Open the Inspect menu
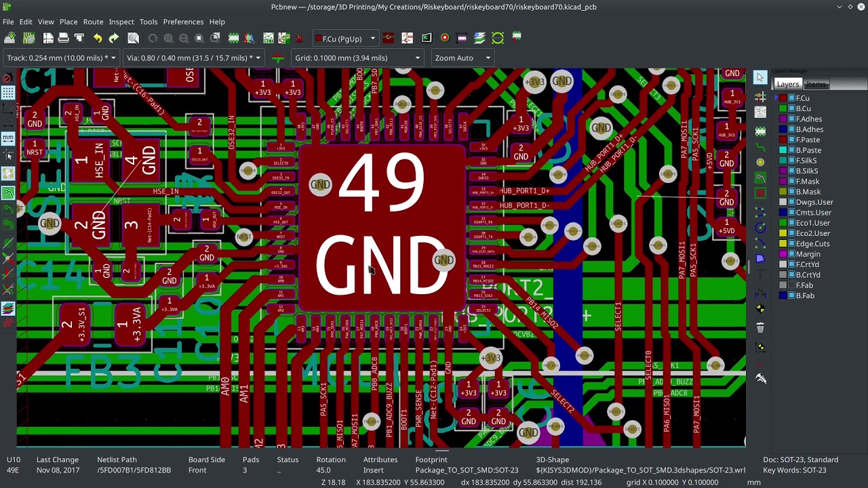Viewport: 868px width, 488px height. tap(121, 22)
